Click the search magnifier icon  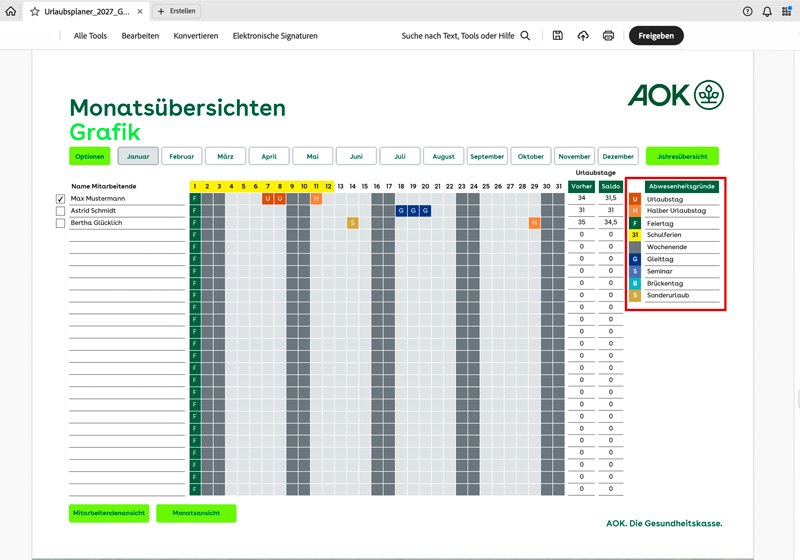tap(525, 36)
